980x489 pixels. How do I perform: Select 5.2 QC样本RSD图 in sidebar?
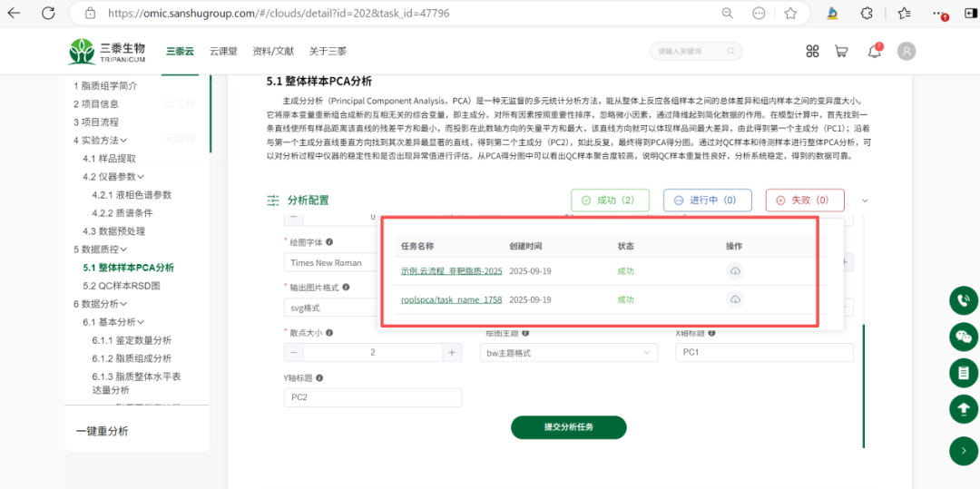click(122, 286)
